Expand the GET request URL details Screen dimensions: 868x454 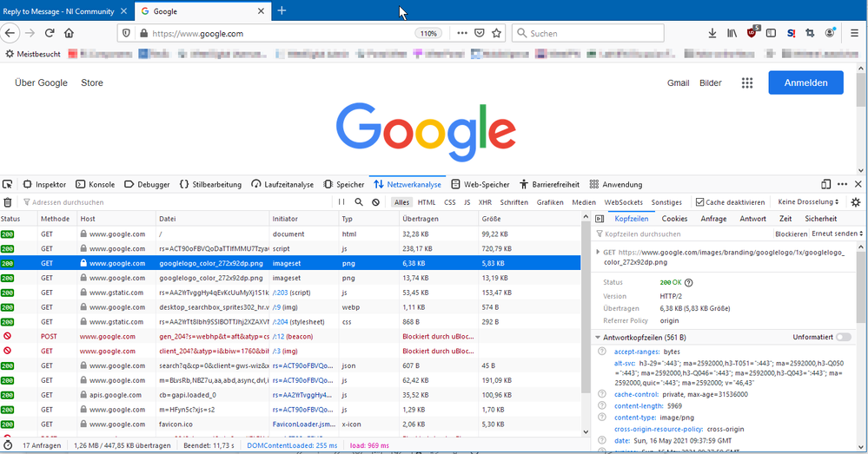tap(598, 252)
